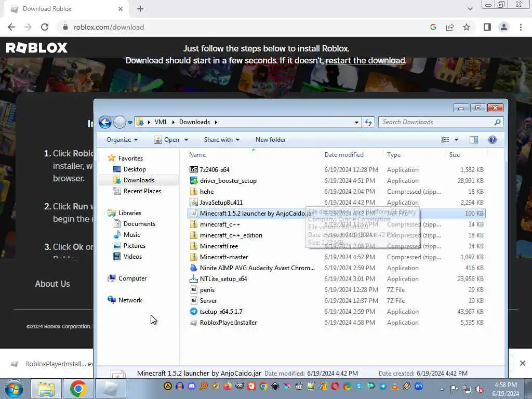Image resolution: width=532 pixels, height=399 pixels.
Task: Refresh the Downloads folder view
Action: pos(368,122)
